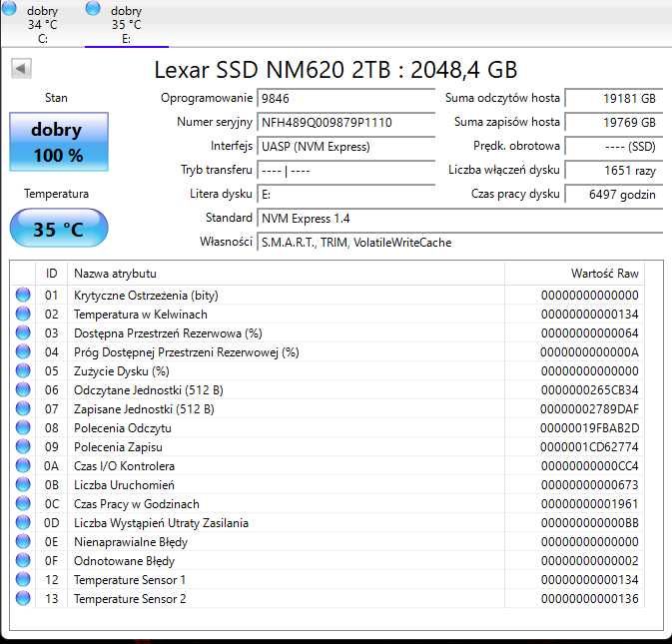672x644 pixels.
Task: Click host writes value 19769 GB
Action: point(614,122)
